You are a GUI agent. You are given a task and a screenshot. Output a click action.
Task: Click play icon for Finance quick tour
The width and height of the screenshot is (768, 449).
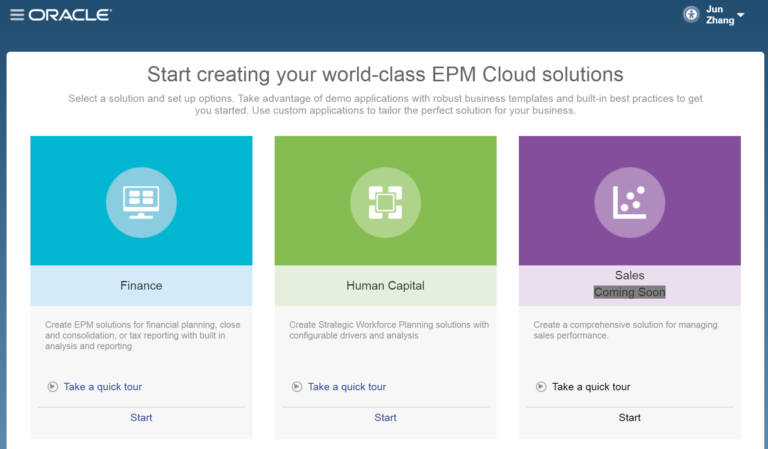(x=52, y=387)
